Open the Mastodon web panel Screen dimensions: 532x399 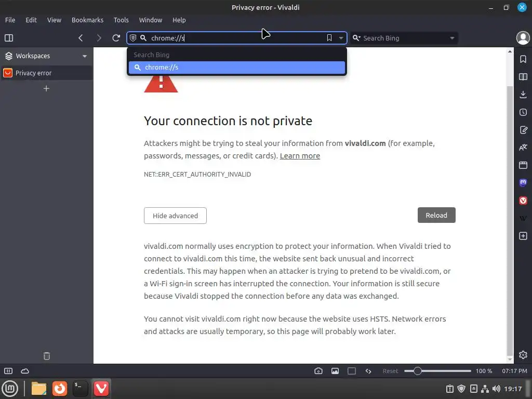[523, 183]
